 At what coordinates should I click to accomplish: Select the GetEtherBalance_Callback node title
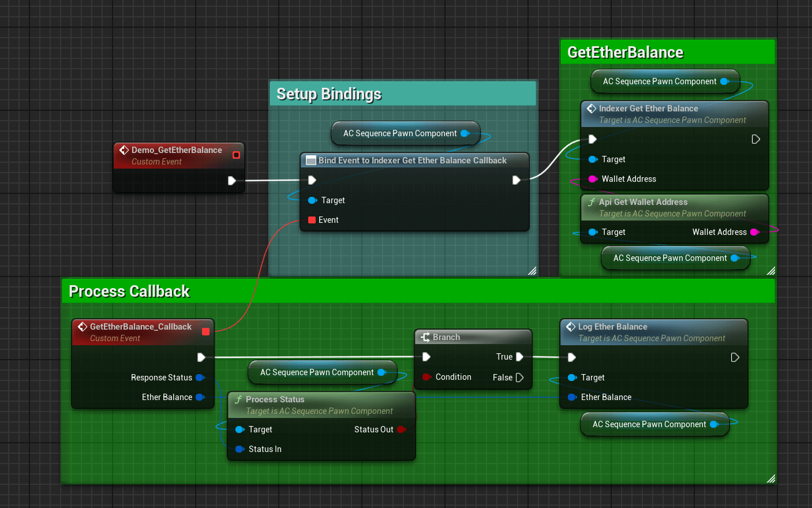tap(141, 327)
